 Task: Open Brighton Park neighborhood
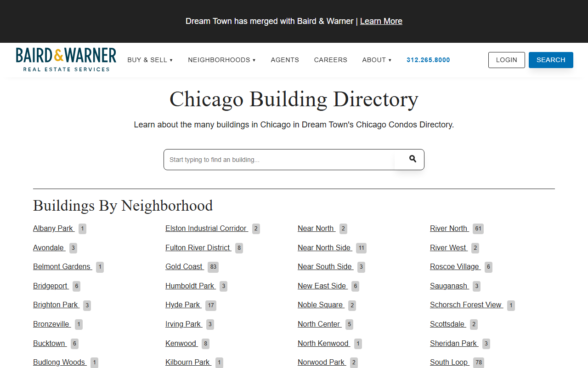(56, 305)
